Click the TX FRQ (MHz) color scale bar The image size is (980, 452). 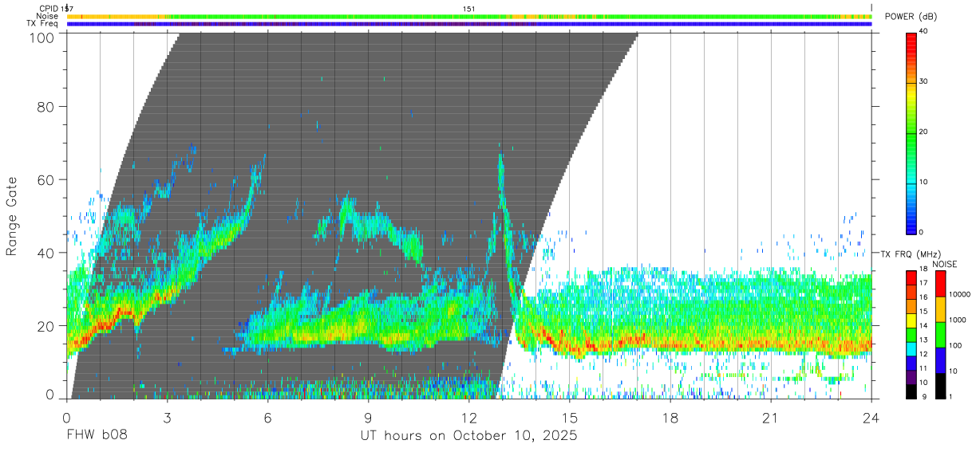click(911, 335)
